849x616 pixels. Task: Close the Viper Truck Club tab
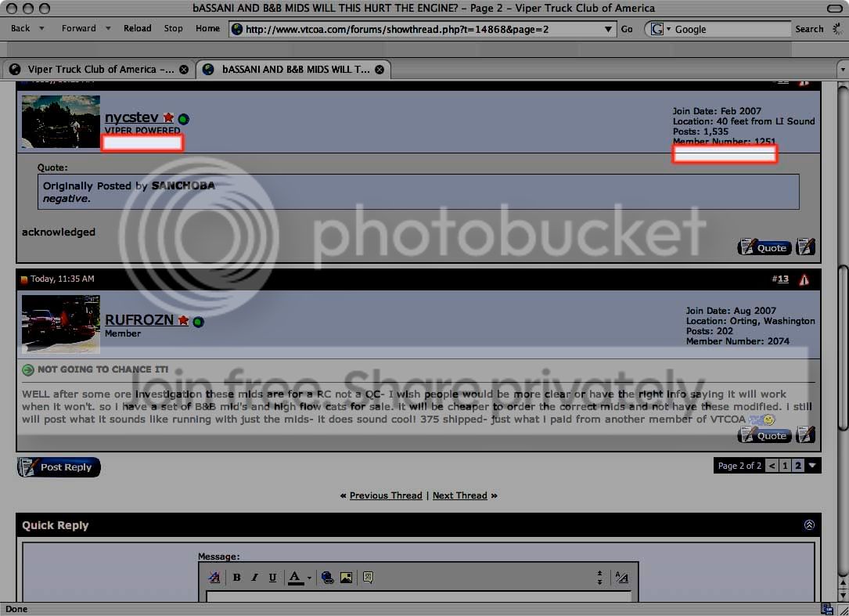pos(184,70)
